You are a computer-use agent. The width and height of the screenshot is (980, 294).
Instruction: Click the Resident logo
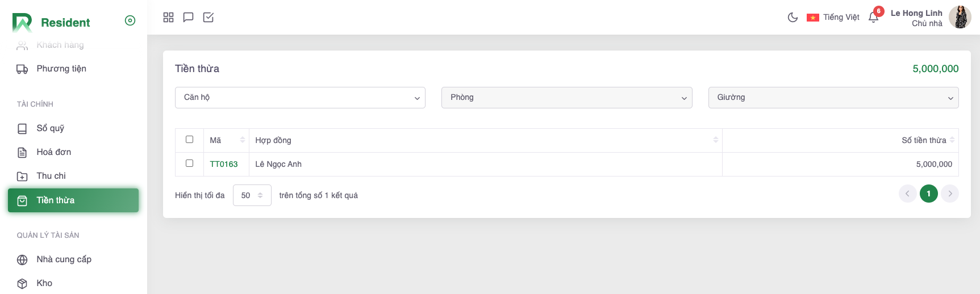pyautogui.click(x=51, y=23)
